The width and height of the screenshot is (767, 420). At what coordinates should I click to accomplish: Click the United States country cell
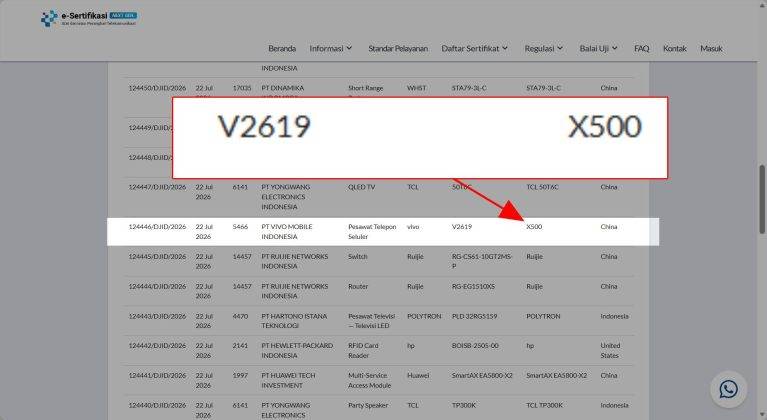click(610, 351)
